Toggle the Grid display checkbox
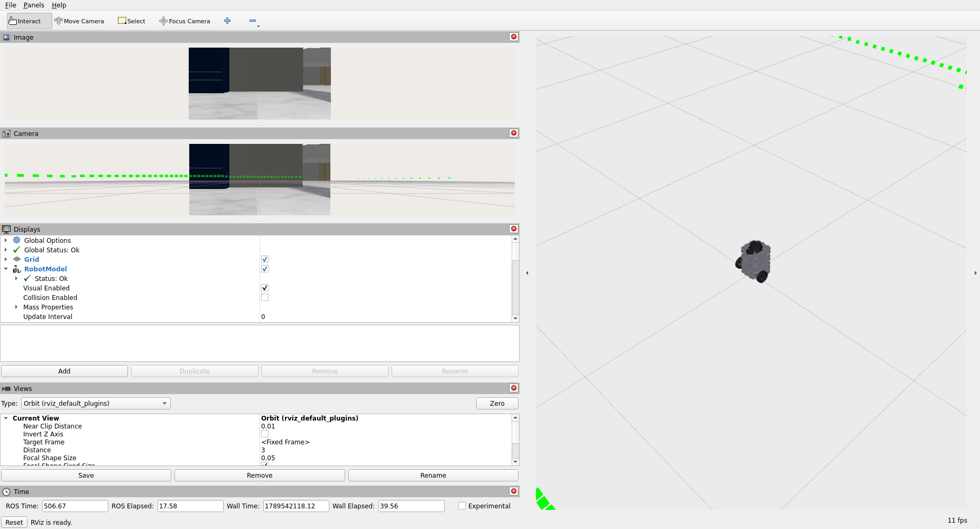The image size is (980, 529). (x=265, y=259)
